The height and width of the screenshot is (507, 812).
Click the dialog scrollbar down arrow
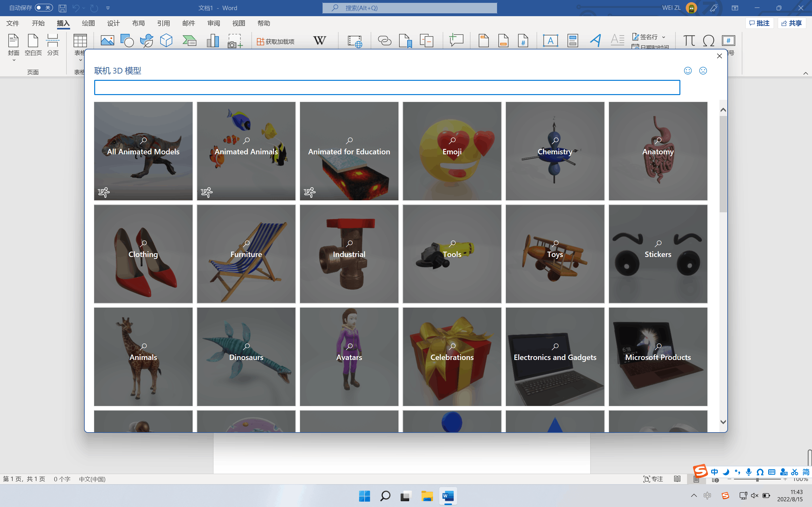click(x=723, y=422)
